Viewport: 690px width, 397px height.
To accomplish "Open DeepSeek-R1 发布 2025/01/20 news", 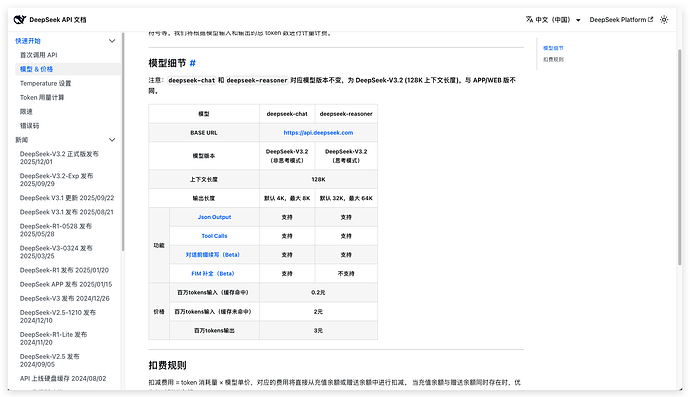I will [64, 270].
